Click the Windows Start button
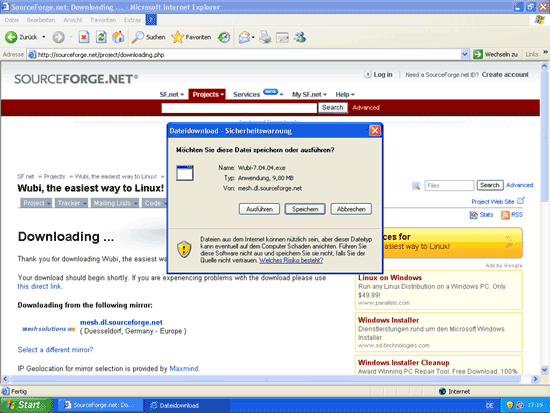This screenshot has height=413, width=550. pyautogui.click(x=26, y=405)
